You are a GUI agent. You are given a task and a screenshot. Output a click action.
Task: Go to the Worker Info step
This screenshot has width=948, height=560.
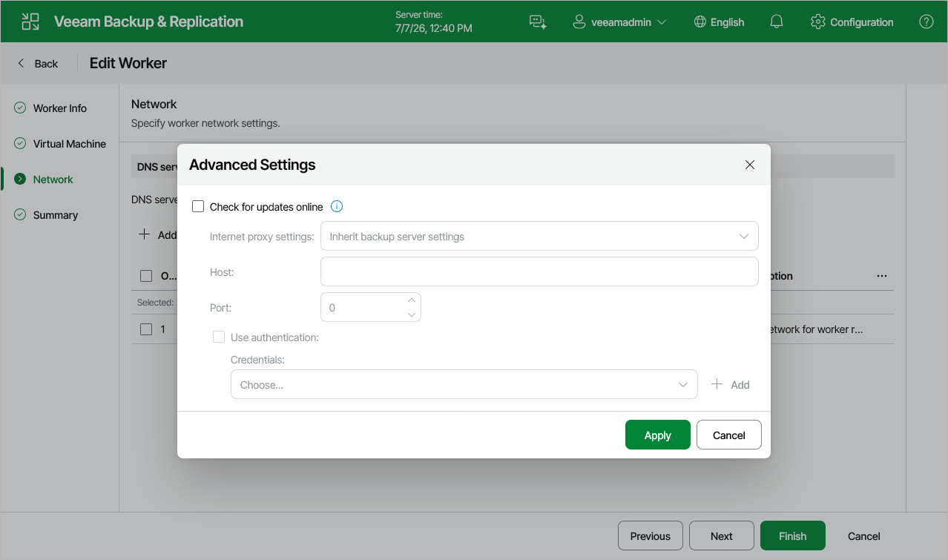[59, 108]
